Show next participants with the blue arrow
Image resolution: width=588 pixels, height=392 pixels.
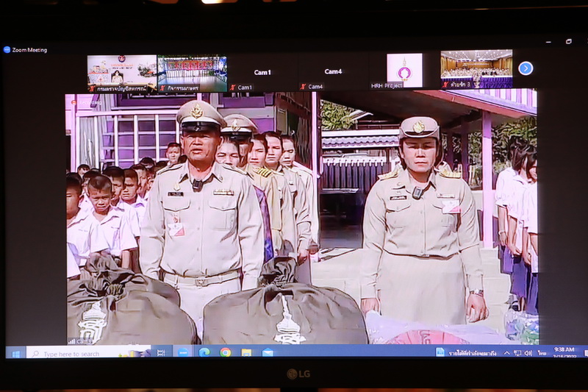tap(526, 68)
